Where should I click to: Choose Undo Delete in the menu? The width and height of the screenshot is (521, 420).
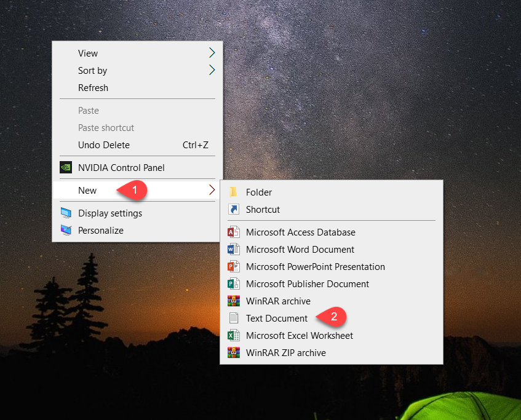[137, 145]
